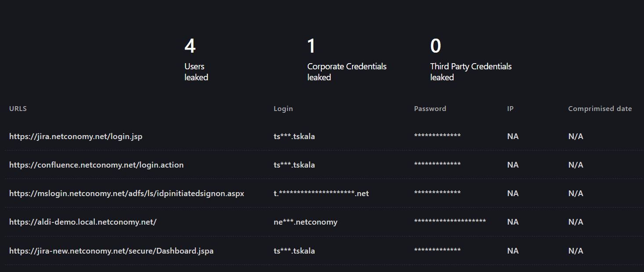Open the confluence.netconomy.net/login.action URL
This screenshot has width=644, height=272.
pyautogui.click(x=96, y=165)
